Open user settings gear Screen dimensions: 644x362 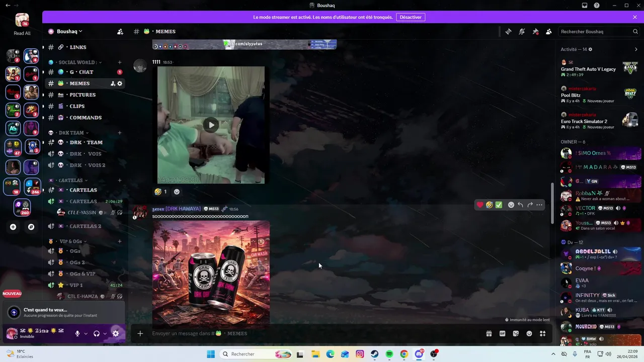pos(116,333)
